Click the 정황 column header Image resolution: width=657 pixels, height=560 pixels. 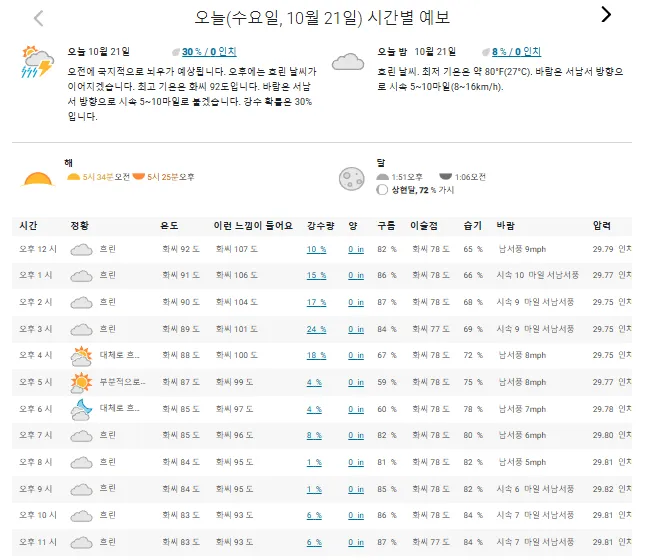point(79,226)
